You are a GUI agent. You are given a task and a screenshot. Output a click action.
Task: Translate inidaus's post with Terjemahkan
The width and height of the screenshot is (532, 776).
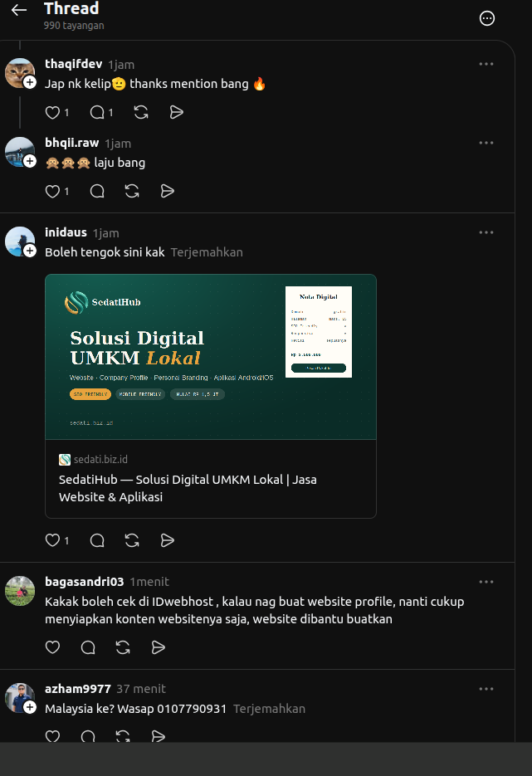(207, 252)
